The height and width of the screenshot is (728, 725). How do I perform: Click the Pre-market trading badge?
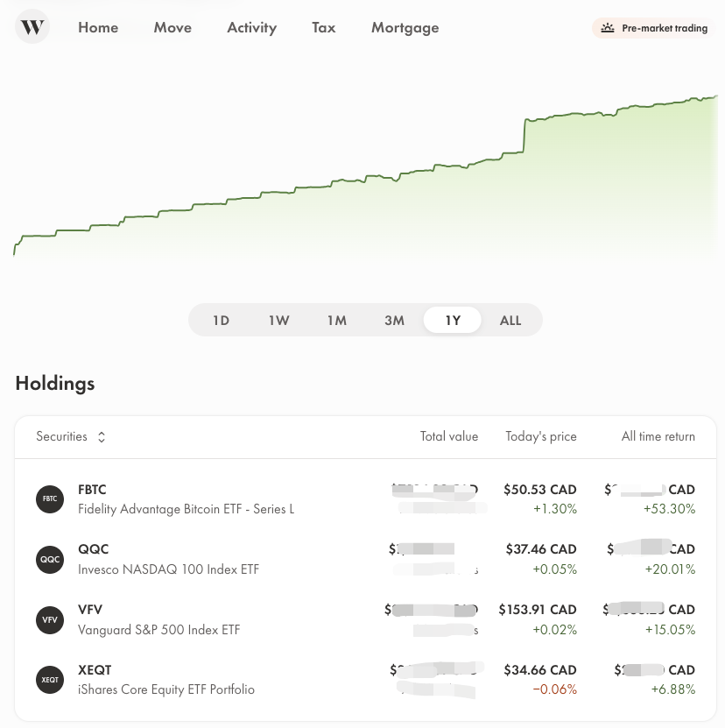[653, 28]
